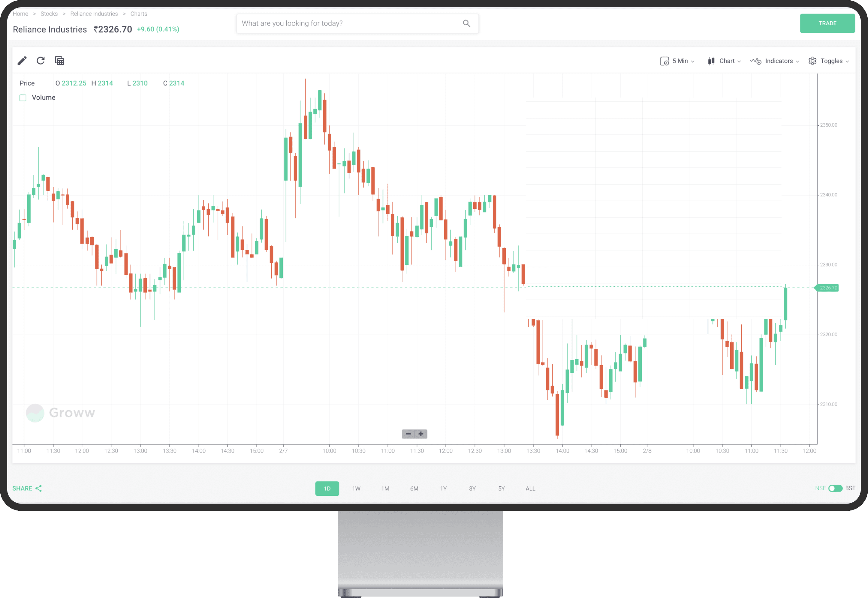868x598 pixels.
Task: Select the pencil draw tool
Action: tap(22, 61)
